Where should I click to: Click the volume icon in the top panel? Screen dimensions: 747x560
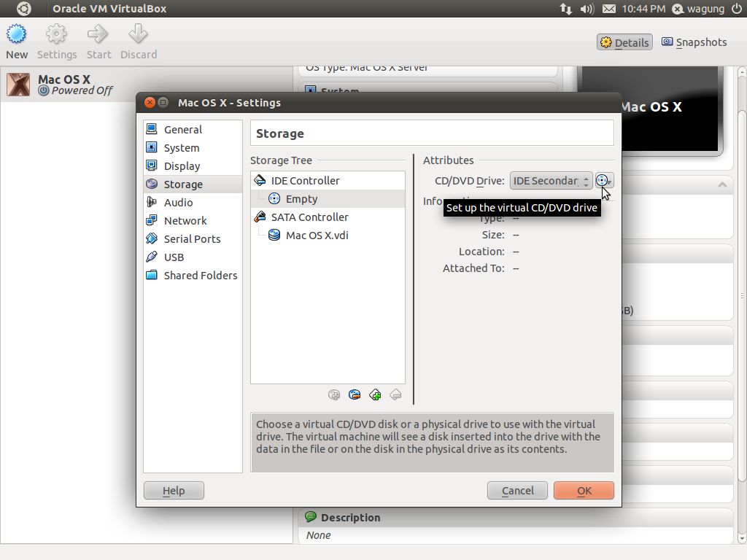point(587,9)
